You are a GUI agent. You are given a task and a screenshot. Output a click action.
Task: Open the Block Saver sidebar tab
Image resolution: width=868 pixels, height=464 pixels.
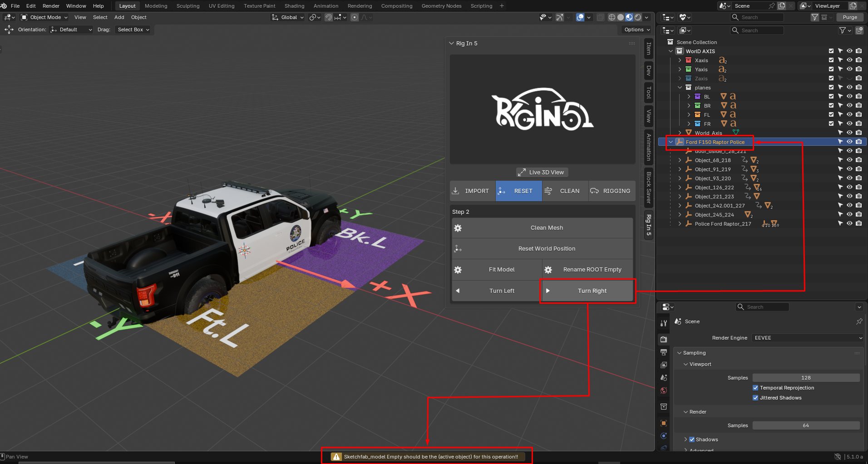649,188
